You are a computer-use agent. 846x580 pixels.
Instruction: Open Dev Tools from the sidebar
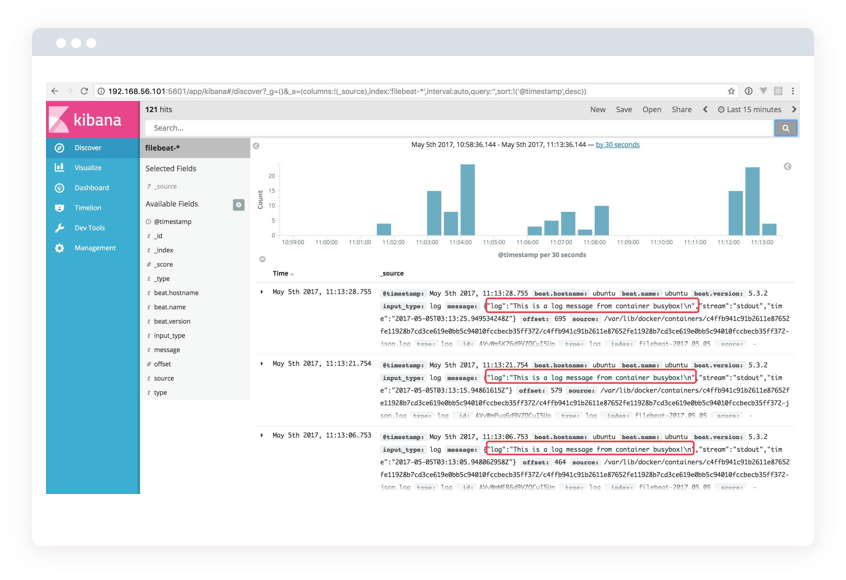click(x=90, y=228)
